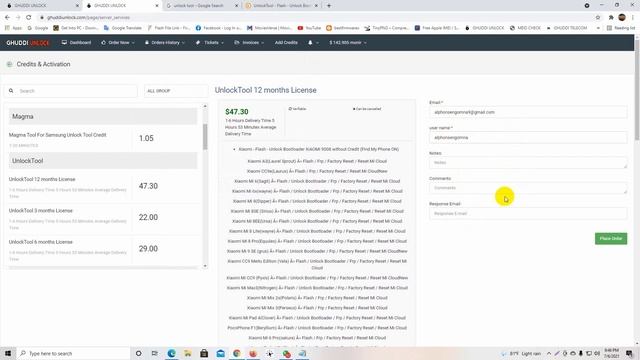Open the Google Translate bookmark
Image resolution: width=640 pixels, height=360 pixels.
click(122, 28)
